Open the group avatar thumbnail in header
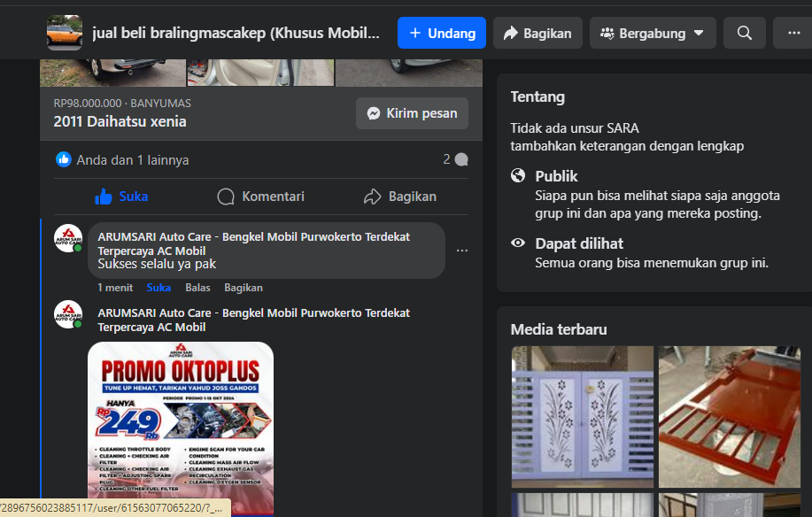This screenshot has height=517, width=812. 65,33
